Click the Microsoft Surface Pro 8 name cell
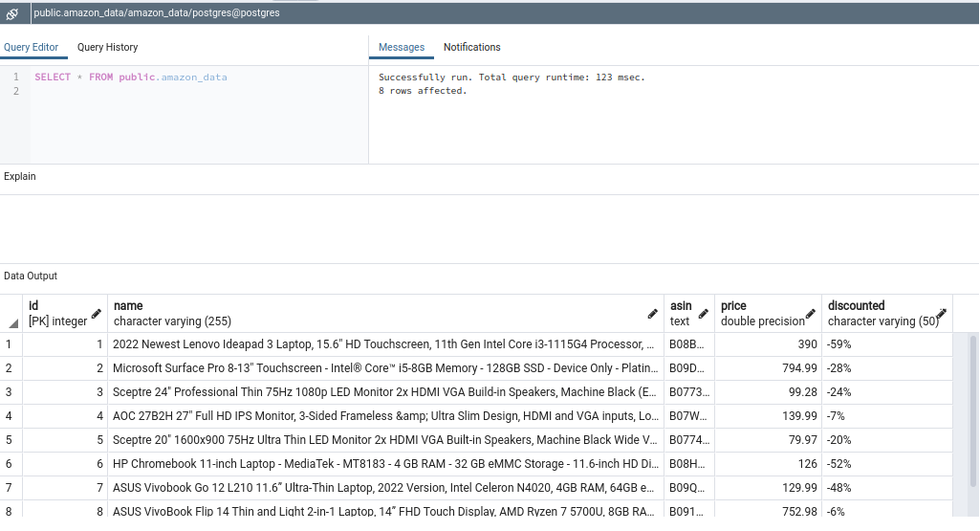 385,368
